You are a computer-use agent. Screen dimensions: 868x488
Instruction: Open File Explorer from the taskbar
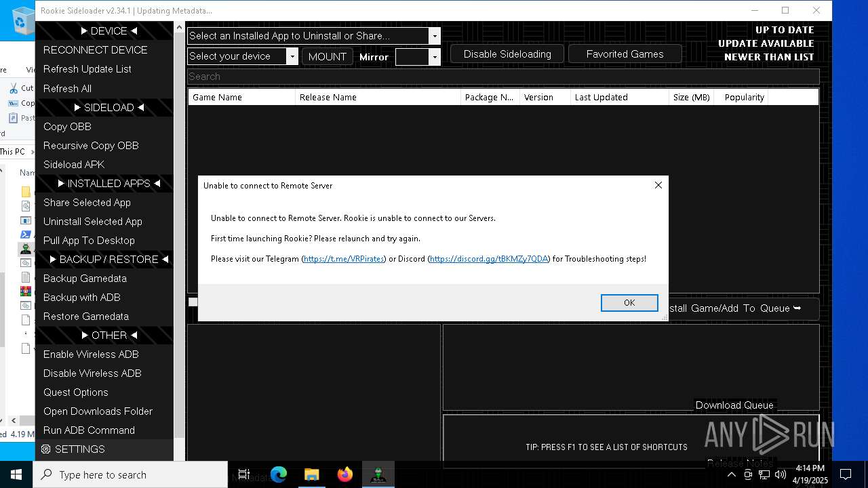pos(311,474)
